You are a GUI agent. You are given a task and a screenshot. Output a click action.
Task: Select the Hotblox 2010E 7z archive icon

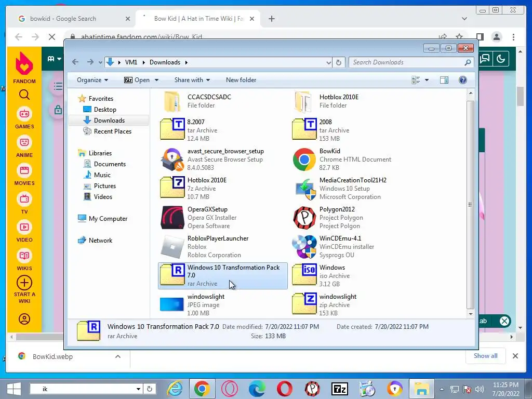coord(172,188)
